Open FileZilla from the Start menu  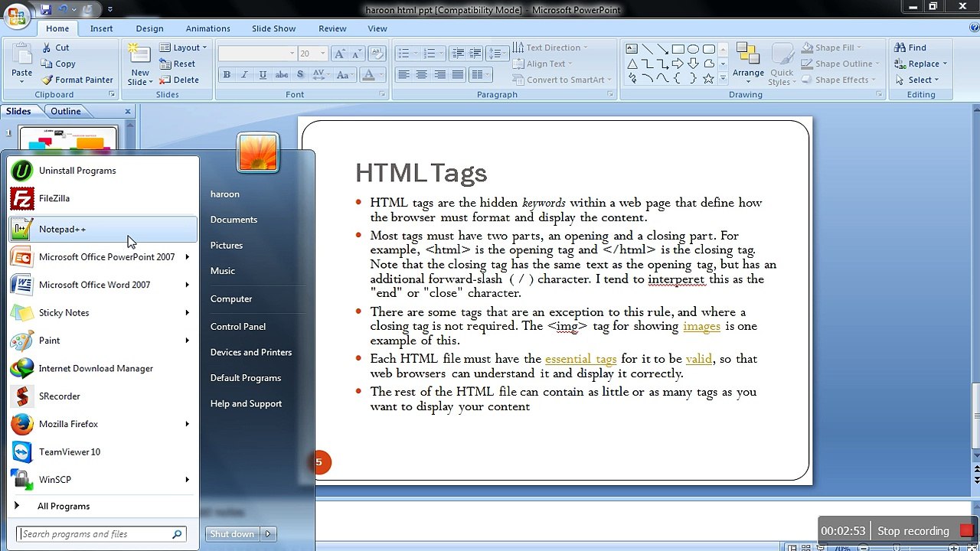coord(103,198)
